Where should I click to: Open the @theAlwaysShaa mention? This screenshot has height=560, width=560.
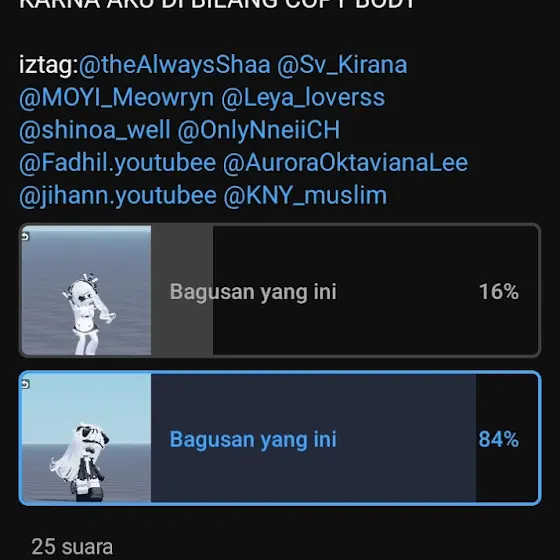coord(175,65)
